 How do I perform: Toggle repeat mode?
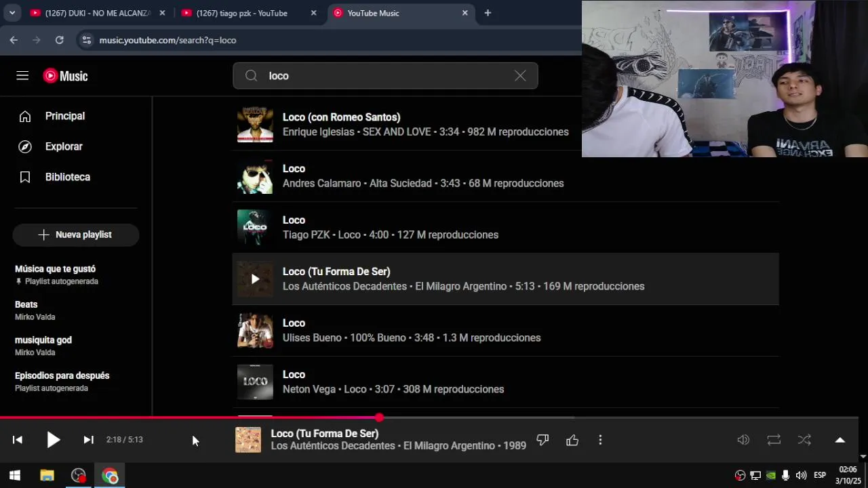click(x=774, y=440)
